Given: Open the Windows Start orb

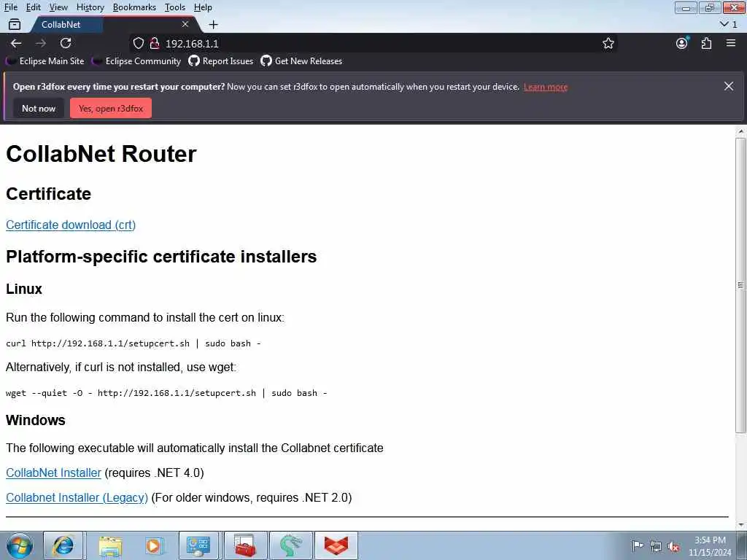Looking at the screenshot, I should pyautogui.click(x=20, y=545).
